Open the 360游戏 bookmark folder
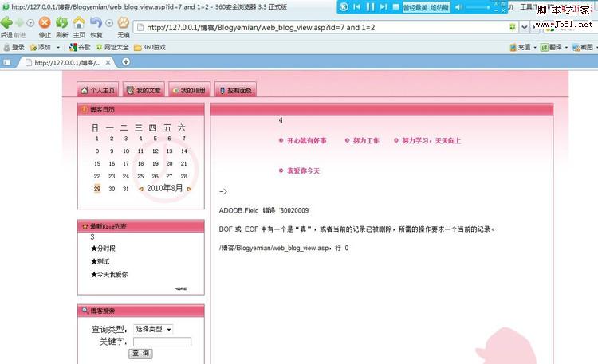598x364 pixels. pos(150,47)
